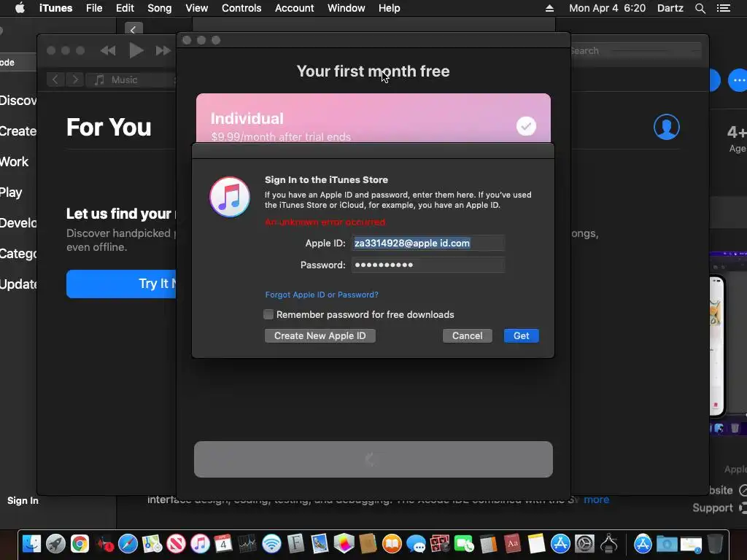Open Notification Center list icon
This screenshot has width=747, height=560.
tap(723, 8)
